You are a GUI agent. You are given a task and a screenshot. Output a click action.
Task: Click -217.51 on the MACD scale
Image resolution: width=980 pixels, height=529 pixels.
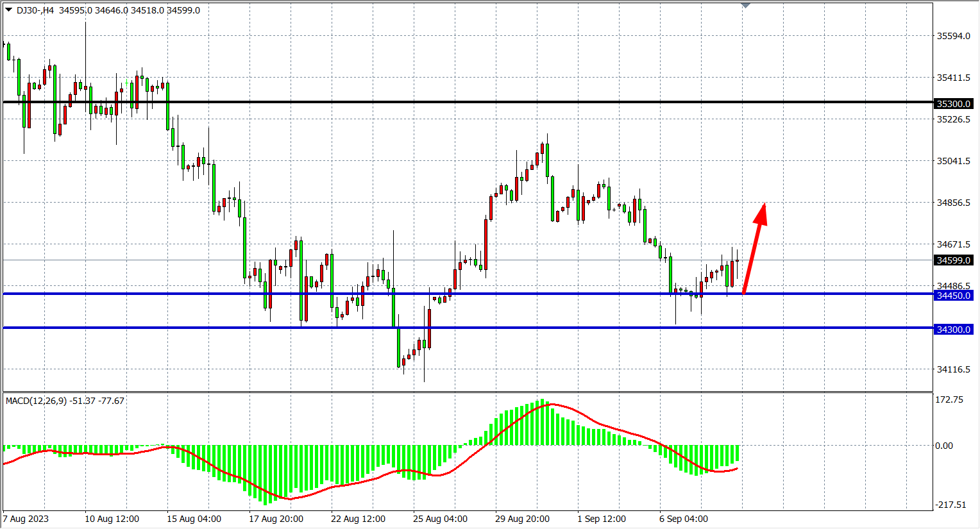point(950,505)
